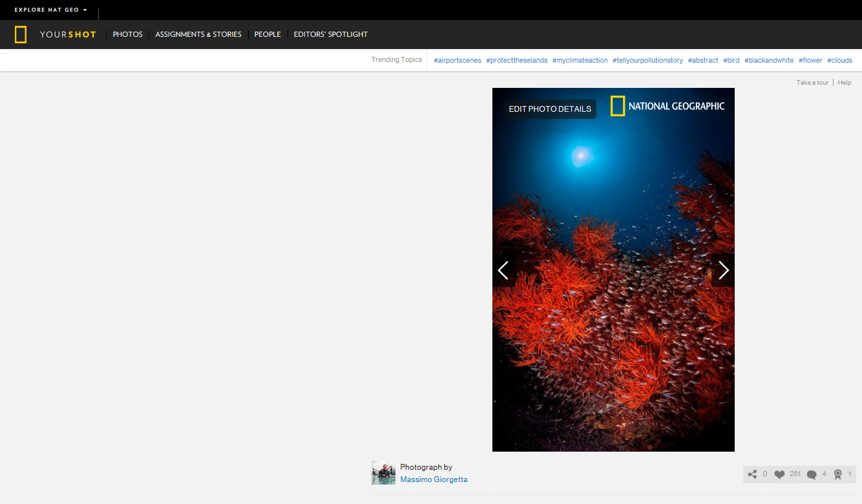Open #tellyourpollutionstory trending topic
The image size is (862, 504).
point(647,60)
